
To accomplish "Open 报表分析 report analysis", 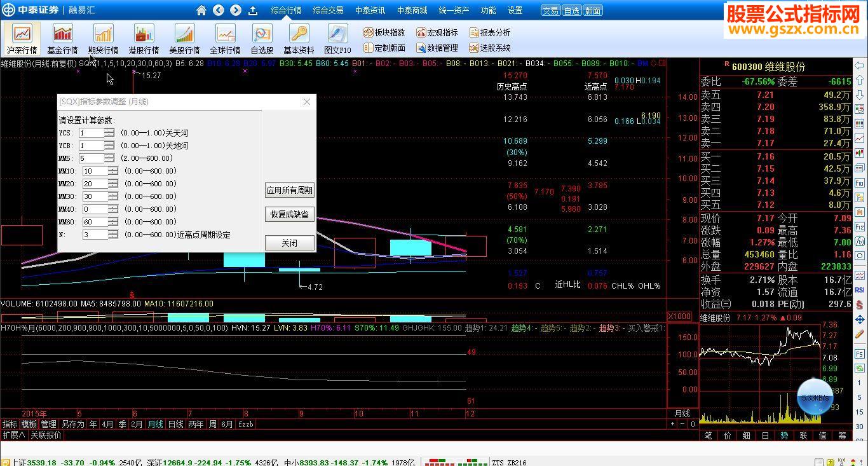I will [x=489, y=32].
